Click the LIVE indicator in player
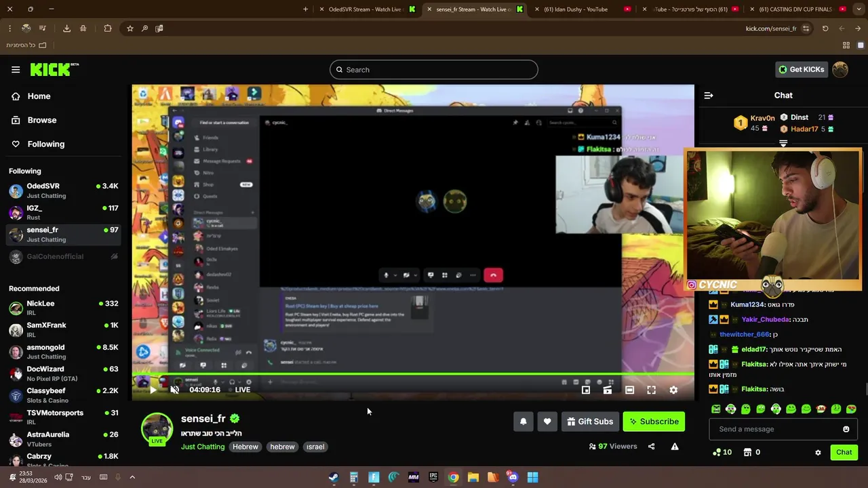868x488 pixels. click(242, 390)
